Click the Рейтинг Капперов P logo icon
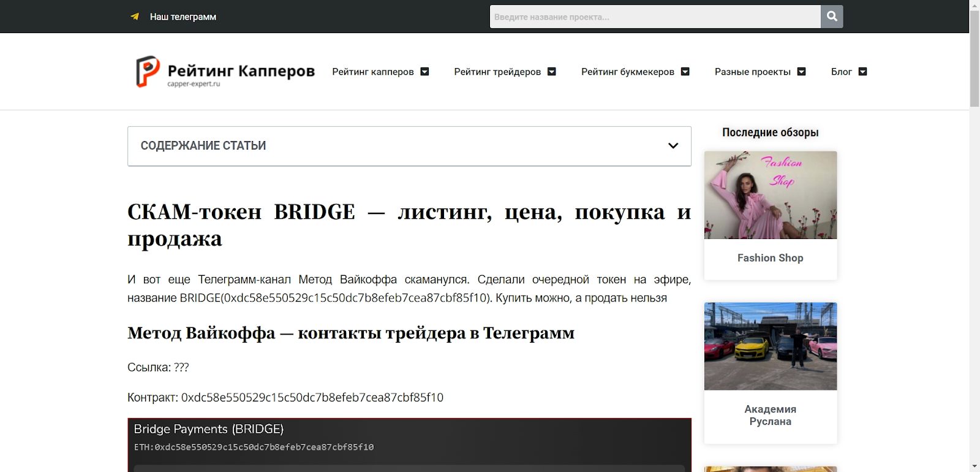980x472 pixels. pos(148,71)
